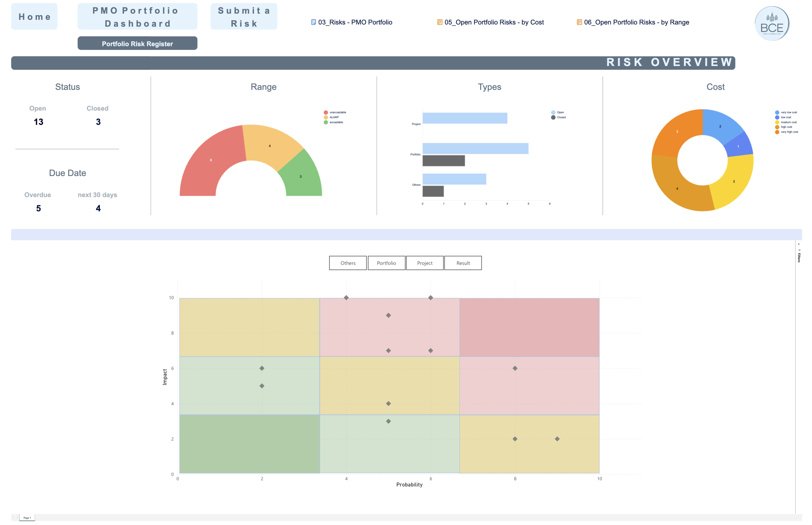
Task: Open PMO Portfolio Dashboard
Action: pyautogui.click(x=137, y=17)
